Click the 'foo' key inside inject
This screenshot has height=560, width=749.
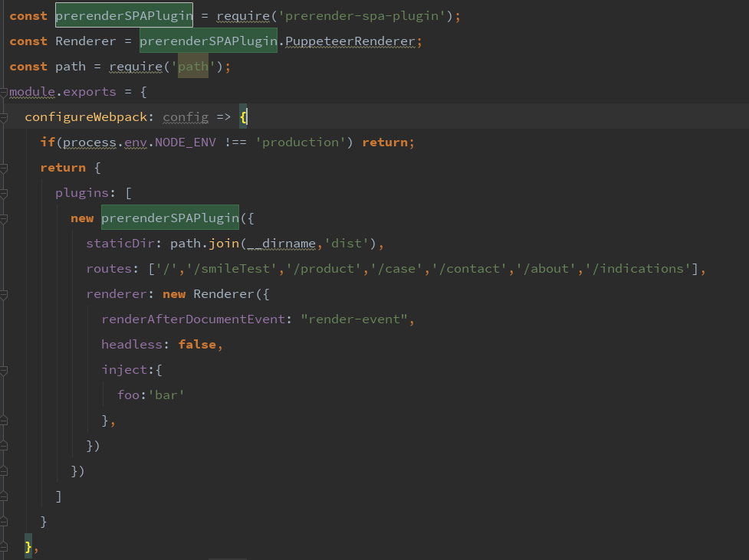coord(128,395)
